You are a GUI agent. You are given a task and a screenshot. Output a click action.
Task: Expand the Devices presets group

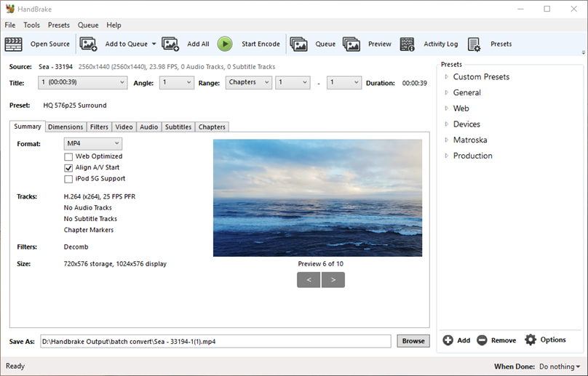pos(446,124)
